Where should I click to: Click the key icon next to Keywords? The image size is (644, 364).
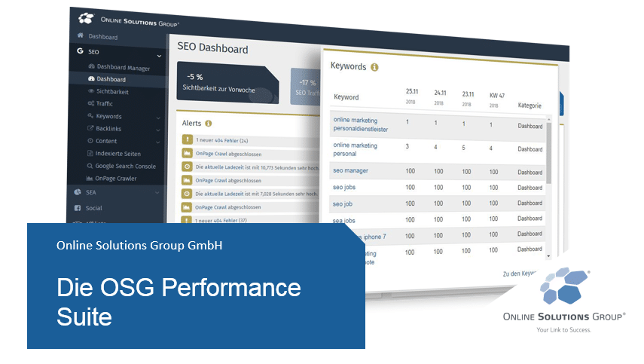pos(90,115)
